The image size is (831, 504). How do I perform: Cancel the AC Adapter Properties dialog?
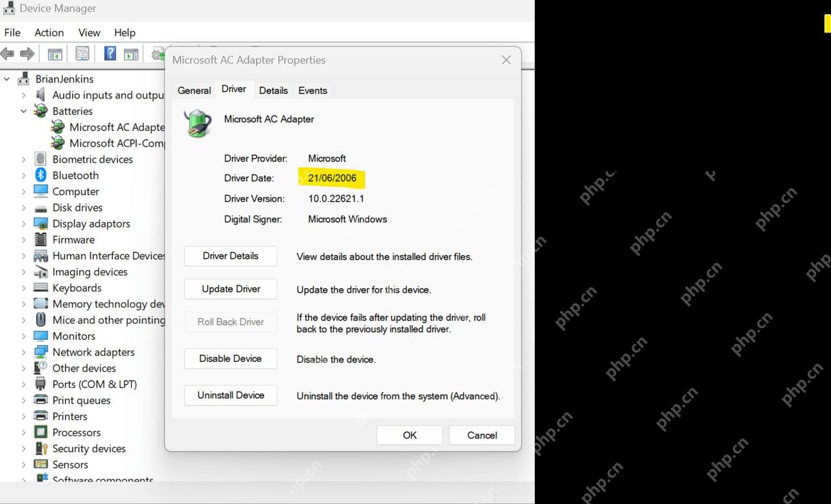point(482,435)
